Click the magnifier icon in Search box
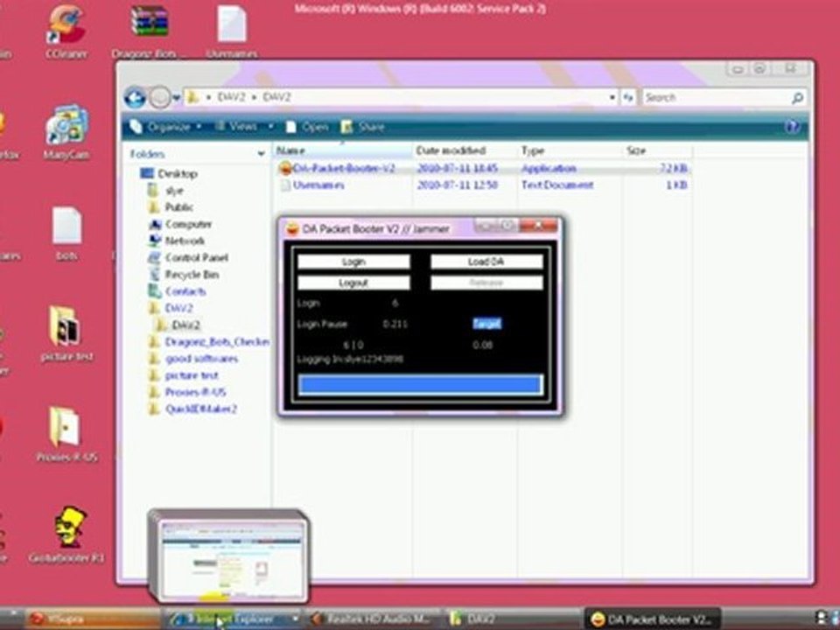Image resolution: width=840 pixels, height=630 pixels. click(x=797, y=97)
